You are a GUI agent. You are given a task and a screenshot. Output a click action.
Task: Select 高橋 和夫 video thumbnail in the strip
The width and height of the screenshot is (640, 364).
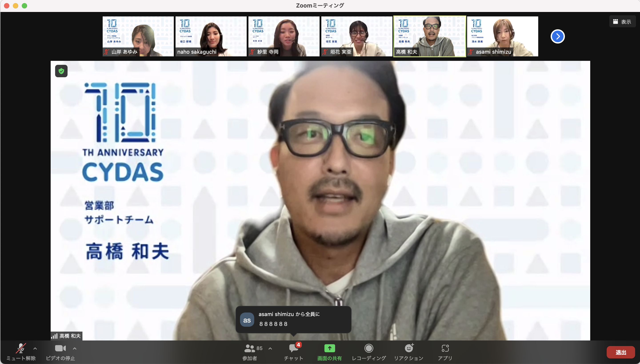pos(430,36)
